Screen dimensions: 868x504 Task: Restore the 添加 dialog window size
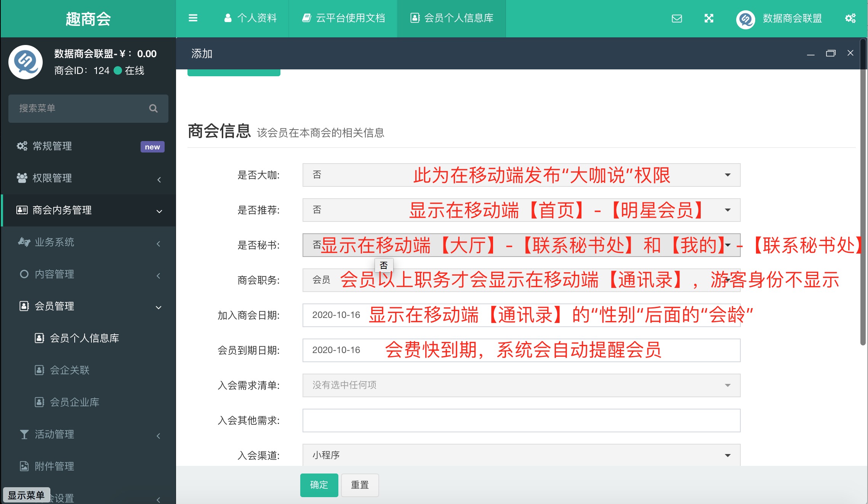click(x=830, y=53)
